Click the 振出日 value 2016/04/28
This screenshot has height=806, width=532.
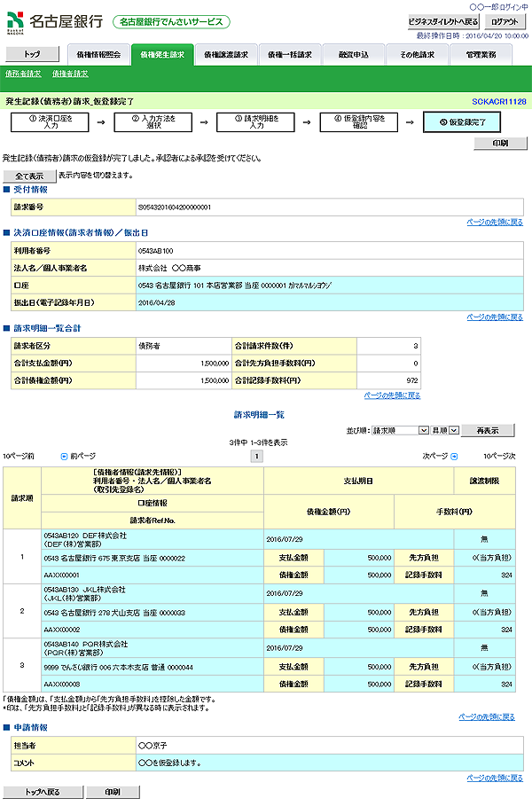click(x=156, y=302)
